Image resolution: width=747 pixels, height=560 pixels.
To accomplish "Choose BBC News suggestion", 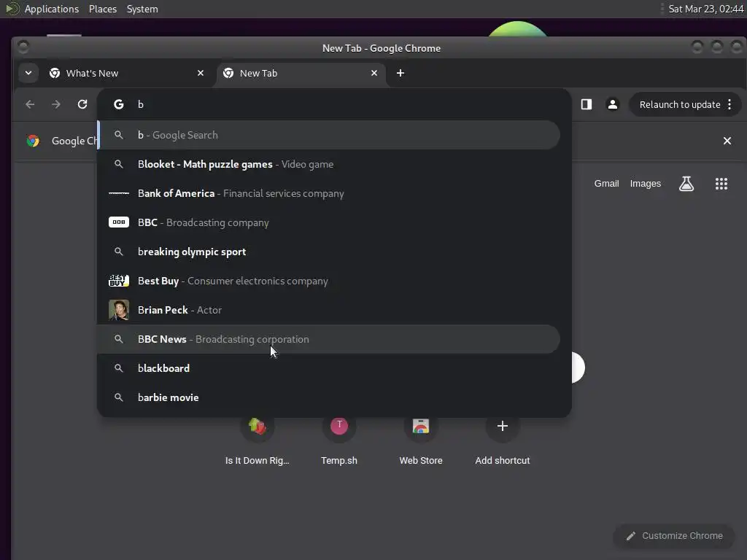I will point(329,339).
